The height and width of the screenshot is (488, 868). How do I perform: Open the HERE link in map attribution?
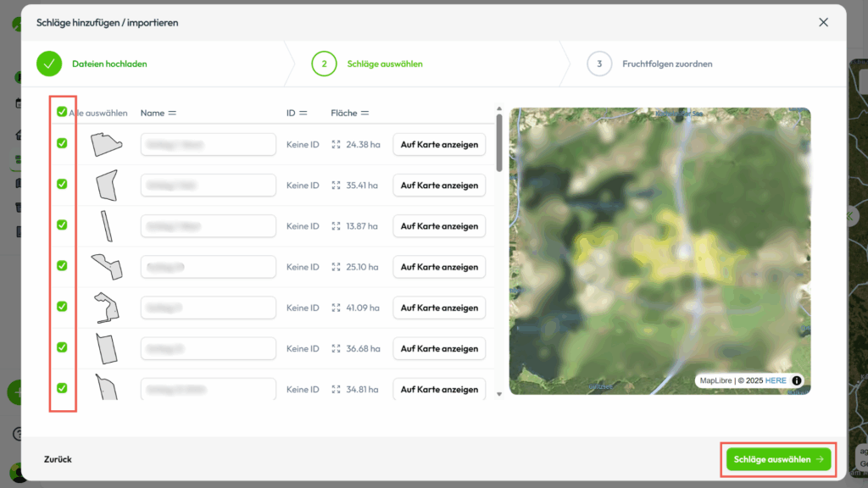tap(776, 380)
